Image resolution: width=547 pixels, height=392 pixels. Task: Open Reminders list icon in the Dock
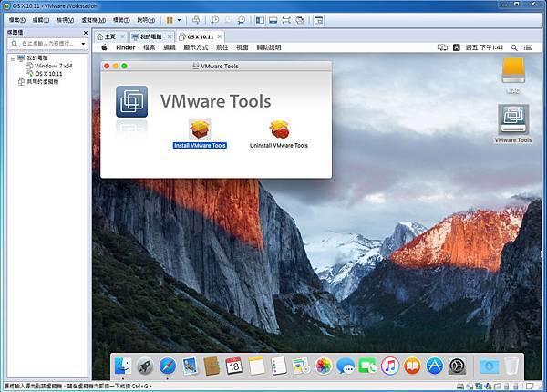coord(278,366)
